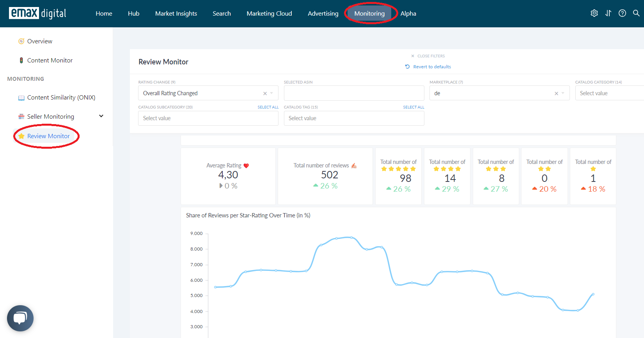
Task: Open Content Monitor in the sidebar
Action: 50,60
